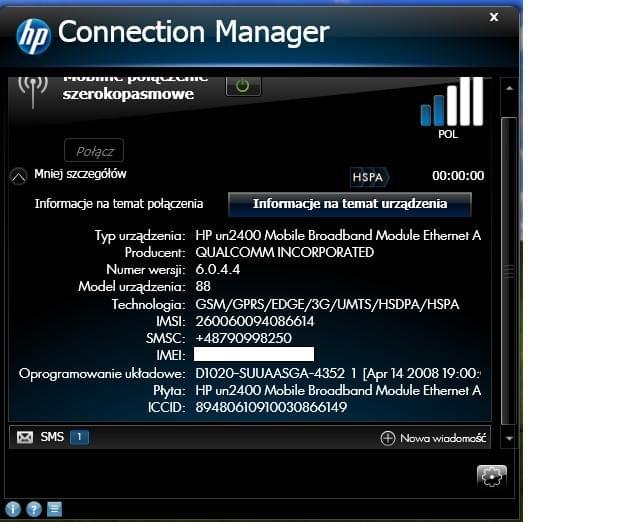Click the Połącz connect button

(x=94, y=151)
